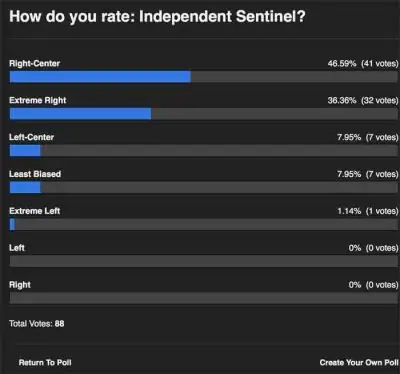Select the Left-Center option label
Viewport: 400px width, 374px height.
31,137
